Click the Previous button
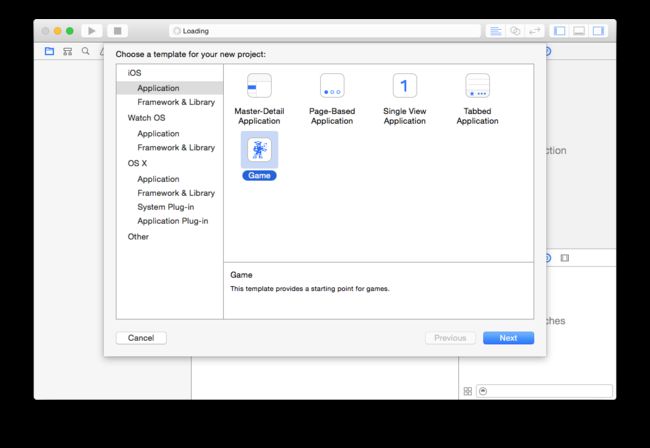The width and height of the screenshot is (650, 448). [450, 338]
